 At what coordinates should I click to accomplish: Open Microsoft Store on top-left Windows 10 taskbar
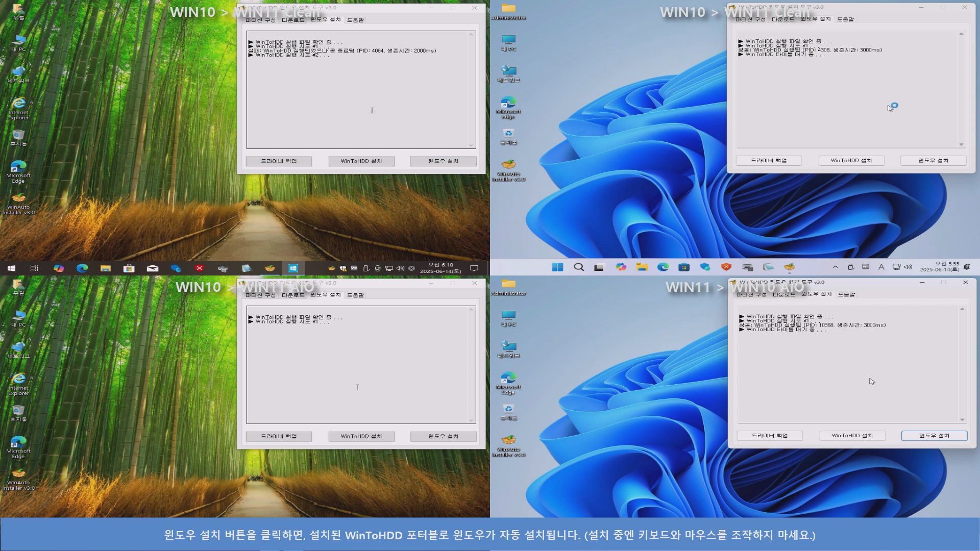(x=129, y=268)
